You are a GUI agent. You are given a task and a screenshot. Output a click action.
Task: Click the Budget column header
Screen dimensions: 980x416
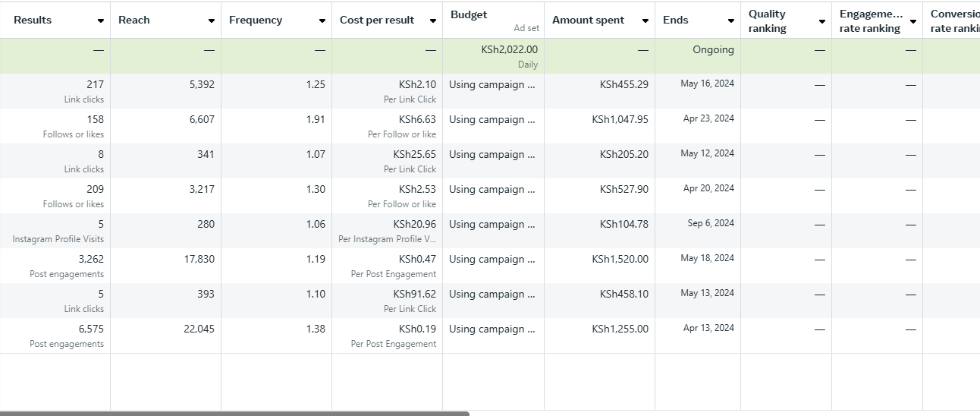click(469, 14)
